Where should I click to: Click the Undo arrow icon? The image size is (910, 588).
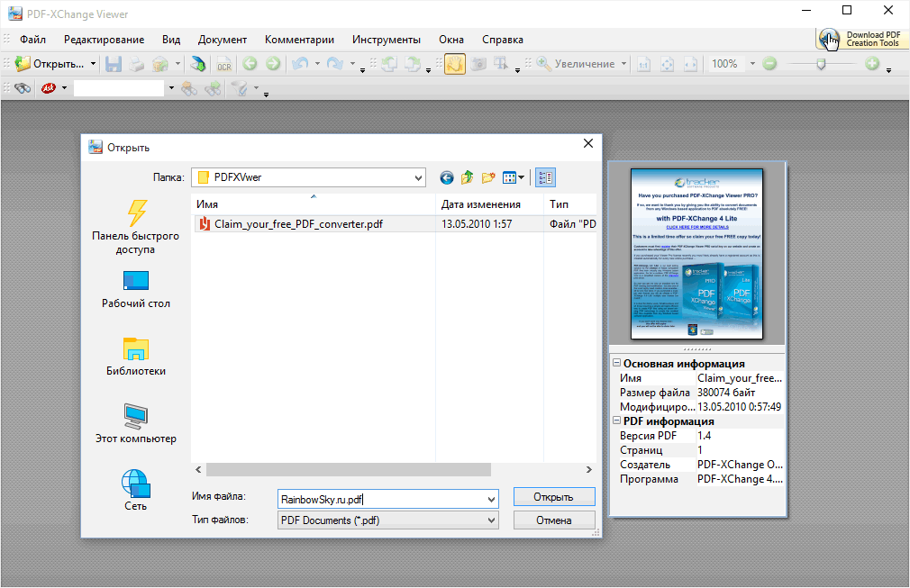click(x=300, y=63)
